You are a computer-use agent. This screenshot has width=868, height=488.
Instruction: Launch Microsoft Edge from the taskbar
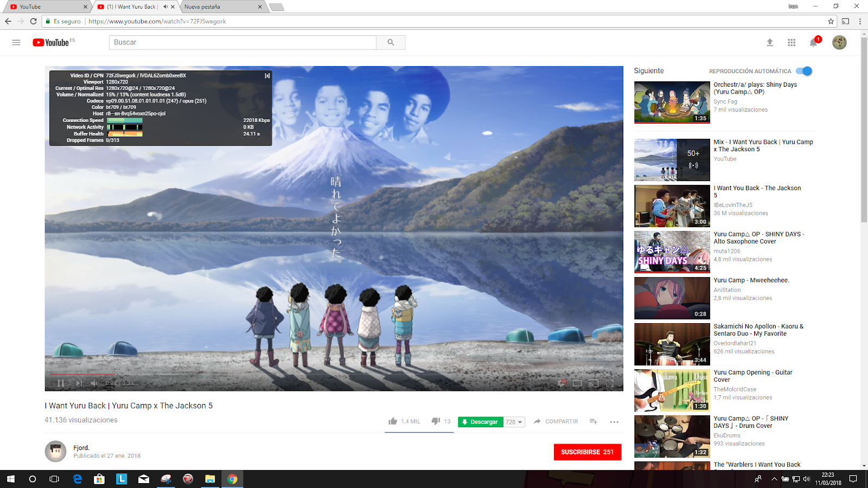(x=77, y=479)
